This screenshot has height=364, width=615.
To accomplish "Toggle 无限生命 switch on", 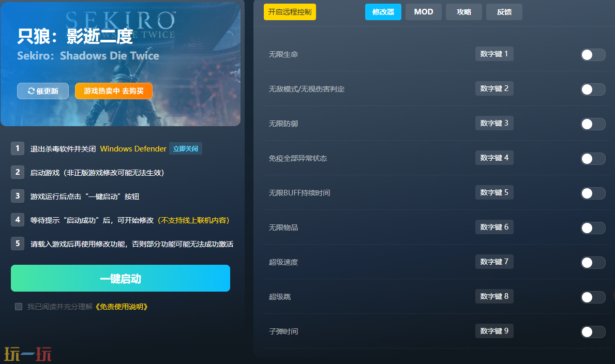I will pyautogui.click(x=593, y=55).
